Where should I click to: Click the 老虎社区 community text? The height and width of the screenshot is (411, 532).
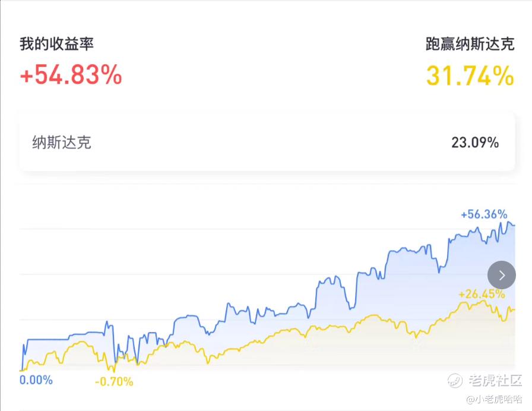[x=495, y=381]
